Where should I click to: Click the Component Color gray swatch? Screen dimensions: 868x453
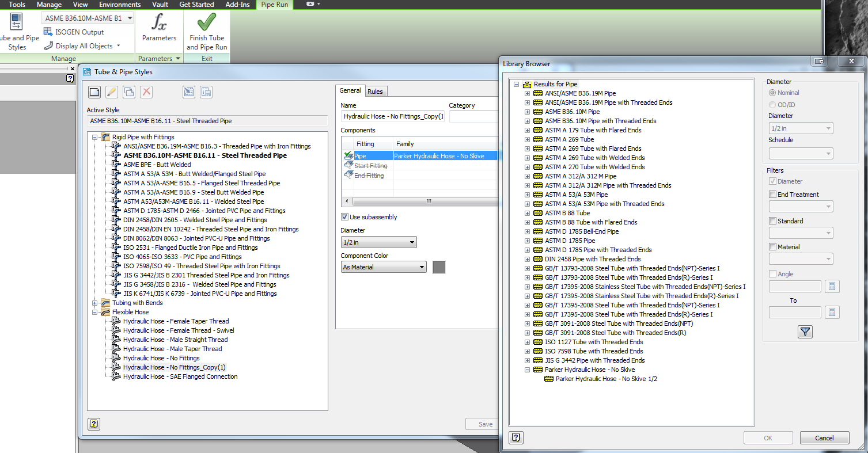(x=439, y=267)
